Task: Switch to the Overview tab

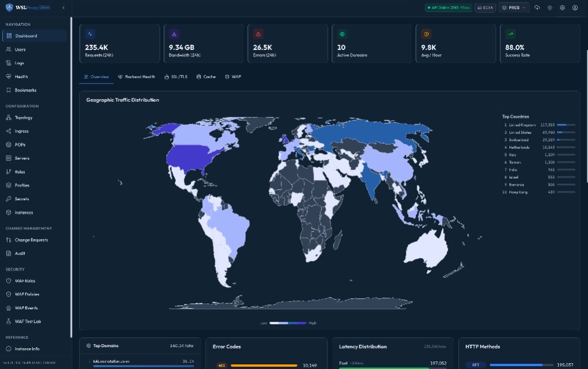Action: tap(96, 76)
